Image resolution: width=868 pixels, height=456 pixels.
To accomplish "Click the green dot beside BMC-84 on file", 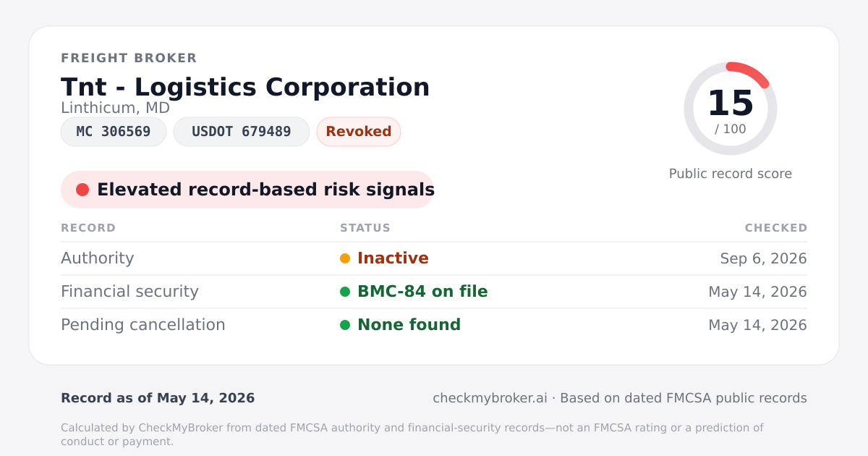I will 345,292.
